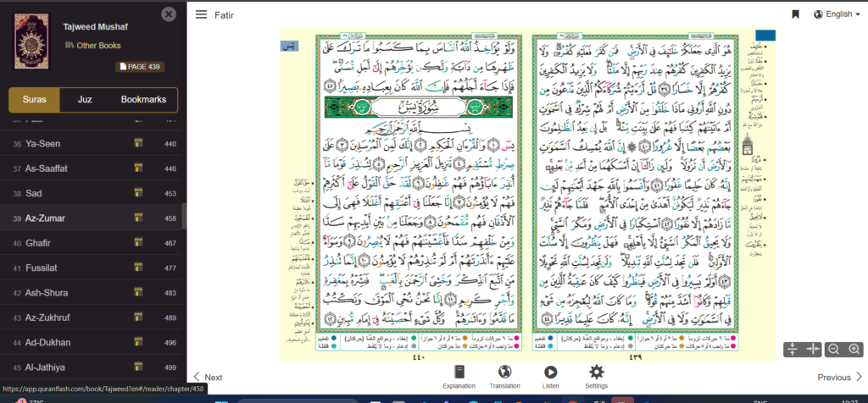Switch to the Suras tab
This screenshot has height=403, width=868.
click(x=34, y=100)
